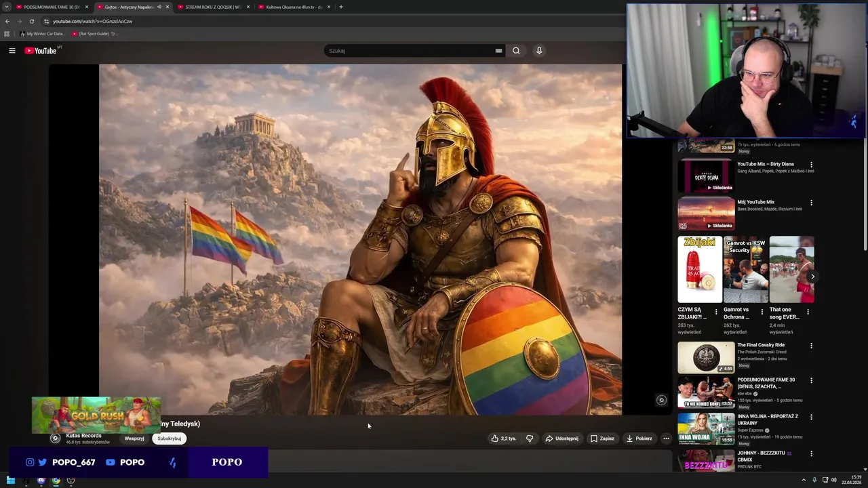The width and height of the screenshot is (868, 488).
Task: Go to the YouTube home logo
Action: click(x=41, y=51)
